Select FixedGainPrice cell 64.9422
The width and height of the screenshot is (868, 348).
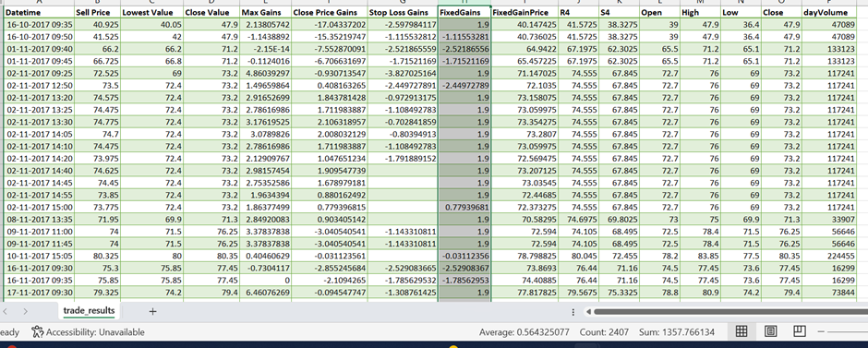tap(524, 49)
